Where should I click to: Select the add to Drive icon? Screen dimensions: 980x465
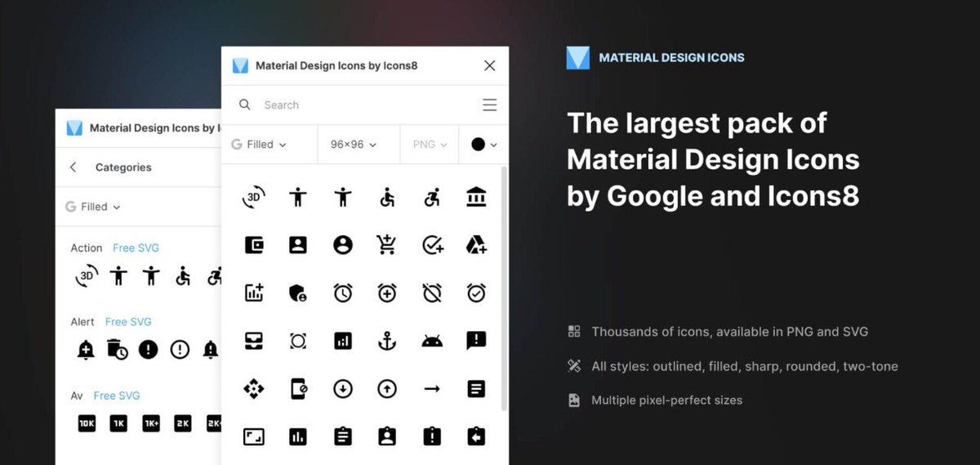476,244
